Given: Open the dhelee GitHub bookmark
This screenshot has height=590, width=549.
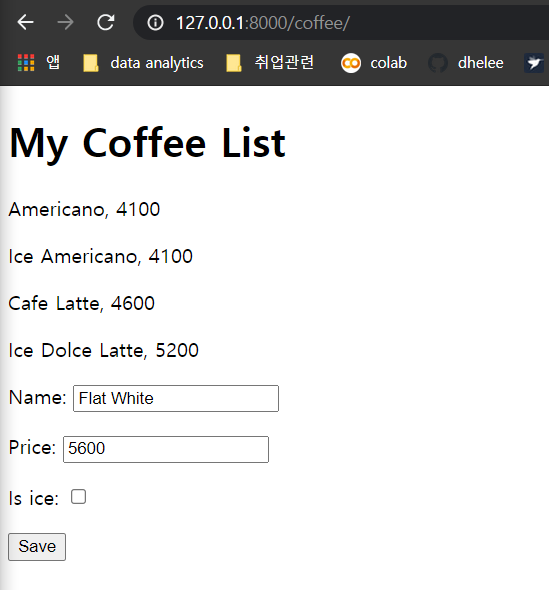Looking at the screenshot, I should [x=466, y=63].
